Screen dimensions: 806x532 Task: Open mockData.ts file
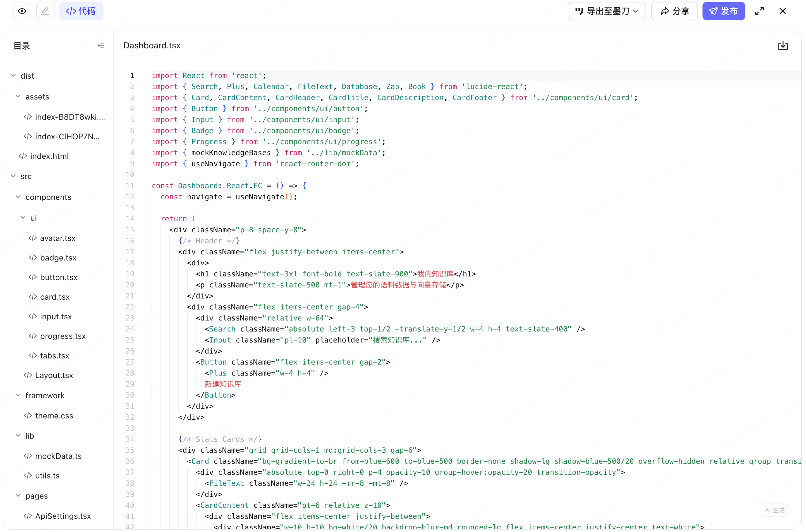point(53,456)
